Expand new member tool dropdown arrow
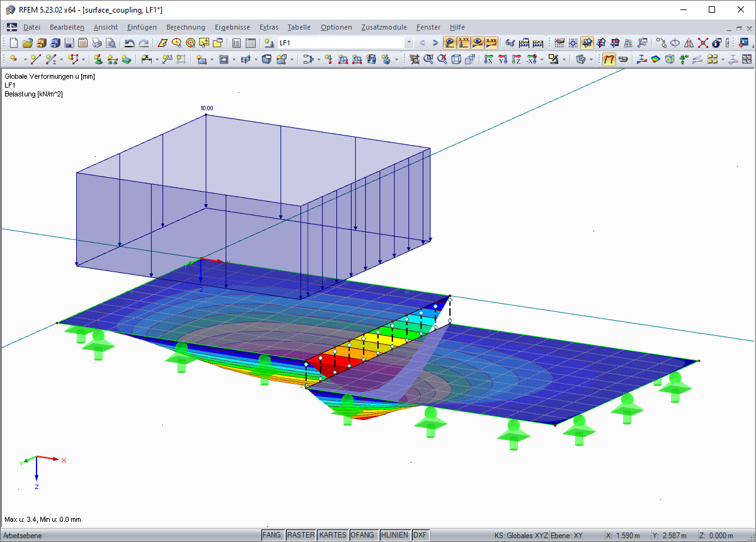This screenshot has width=756, height=542. click(61, 59)
